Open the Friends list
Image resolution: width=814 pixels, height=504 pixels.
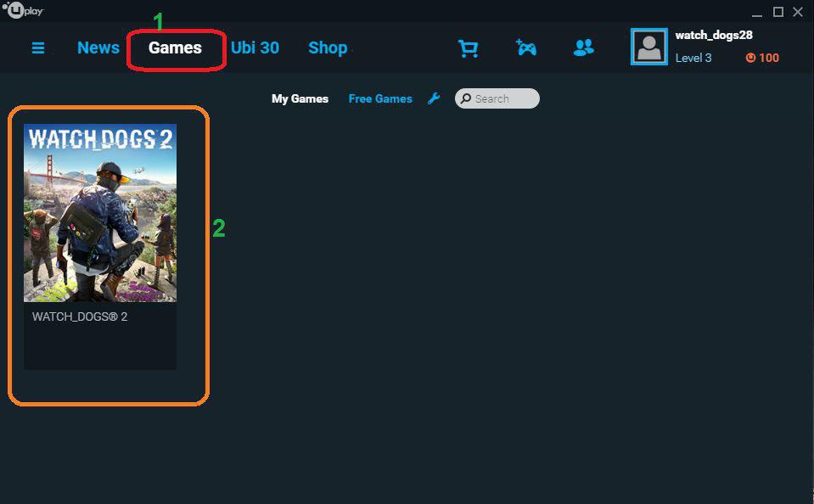click(583, 48)
